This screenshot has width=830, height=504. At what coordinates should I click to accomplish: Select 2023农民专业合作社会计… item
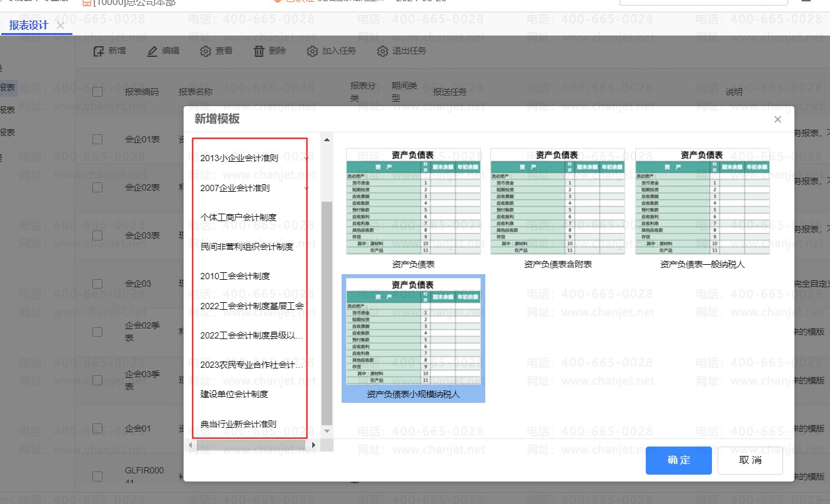click(252, 365)
